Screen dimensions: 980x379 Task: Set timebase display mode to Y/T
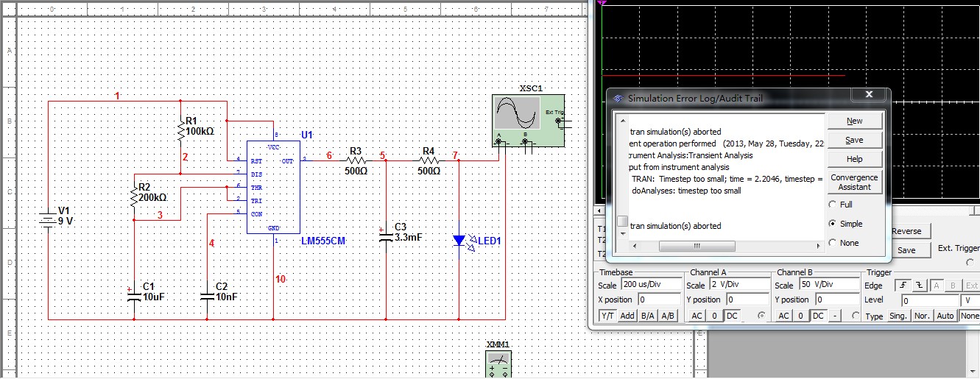[607, 316]
